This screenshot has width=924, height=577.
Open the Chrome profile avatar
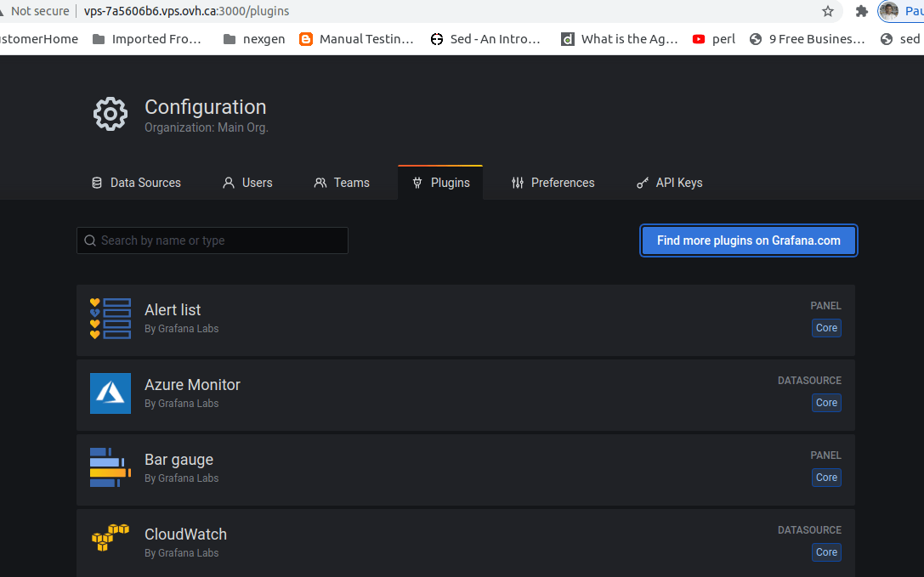pos(888,11)
